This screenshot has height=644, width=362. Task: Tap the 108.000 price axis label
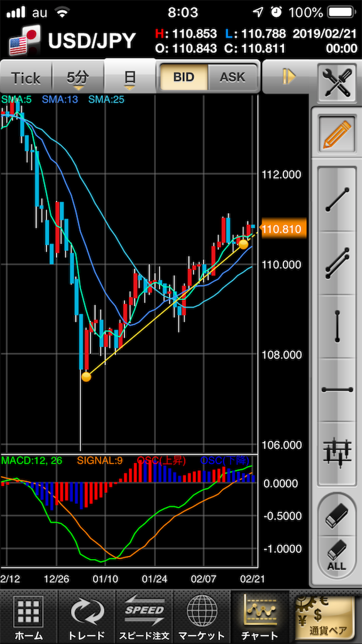coord(281,355)
